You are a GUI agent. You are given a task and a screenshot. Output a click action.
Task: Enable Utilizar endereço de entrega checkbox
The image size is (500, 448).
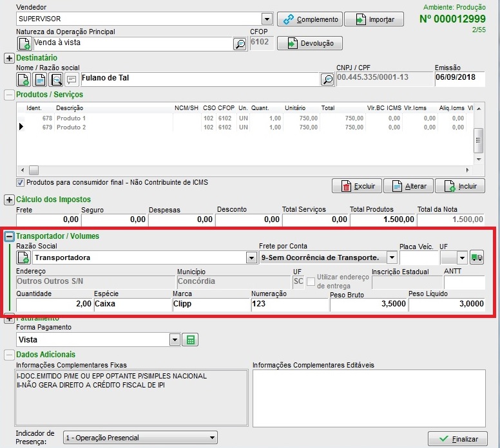[x=311, y=281]
